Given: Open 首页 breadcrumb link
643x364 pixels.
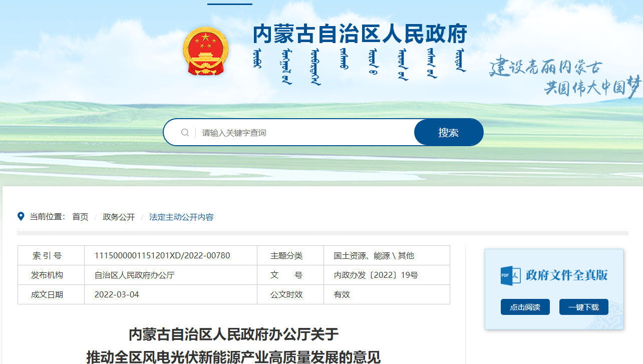Looking at the screenshot, I should pyautogui.click(x=80, y=217).
